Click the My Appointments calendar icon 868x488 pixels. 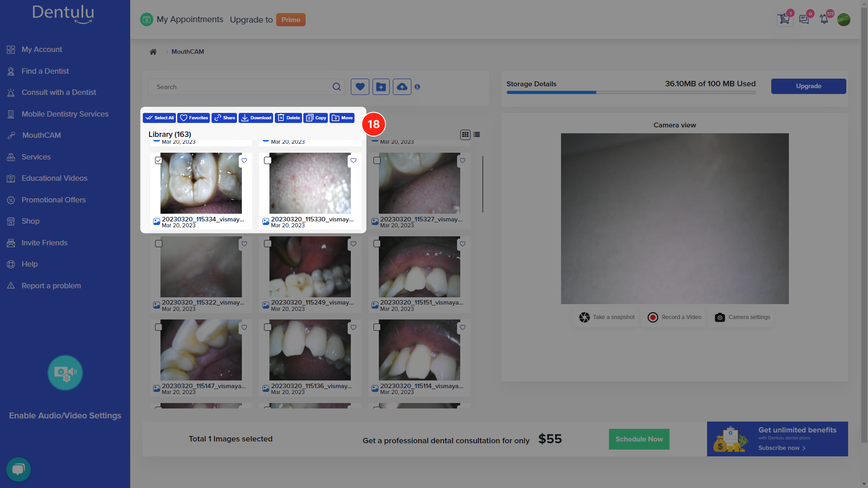pyautogui.click(x=146, y=19)
